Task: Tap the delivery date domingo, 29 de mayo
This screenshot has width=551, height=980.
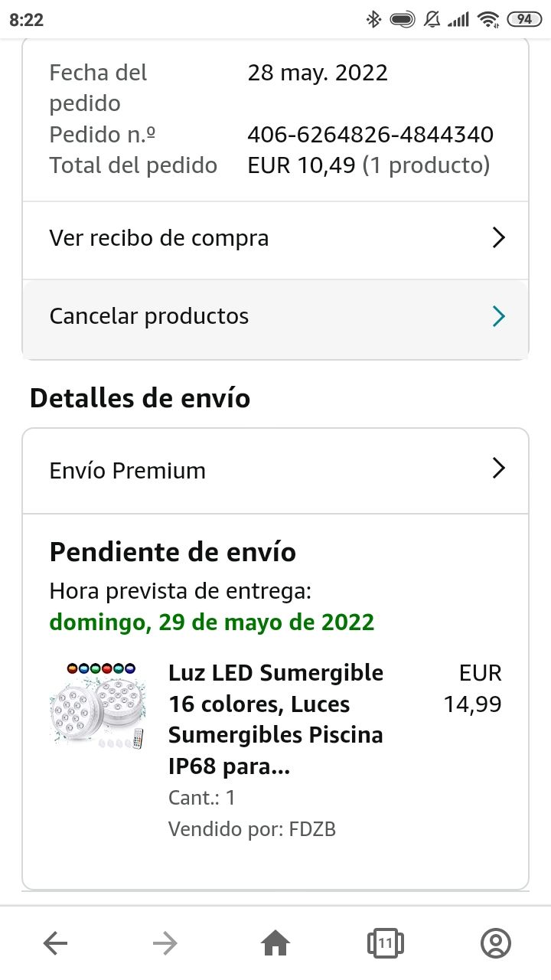Action: click(x=212, y=622)
